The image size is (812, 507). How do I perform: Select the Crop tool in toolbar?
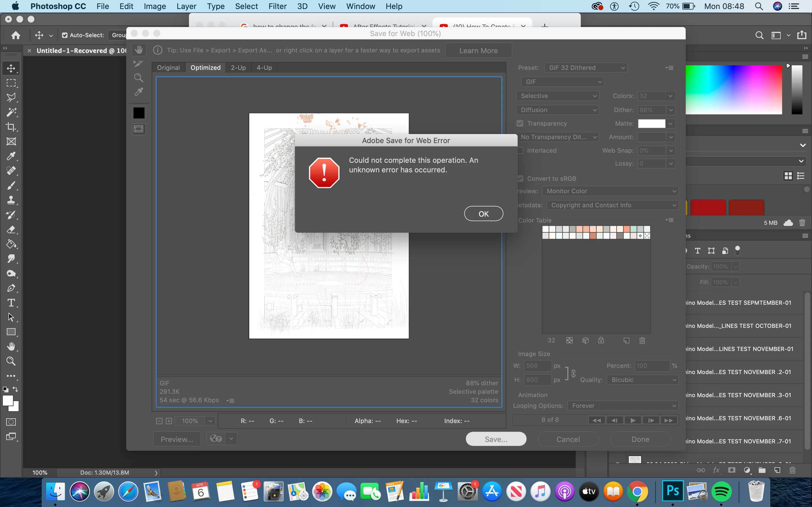11,127
